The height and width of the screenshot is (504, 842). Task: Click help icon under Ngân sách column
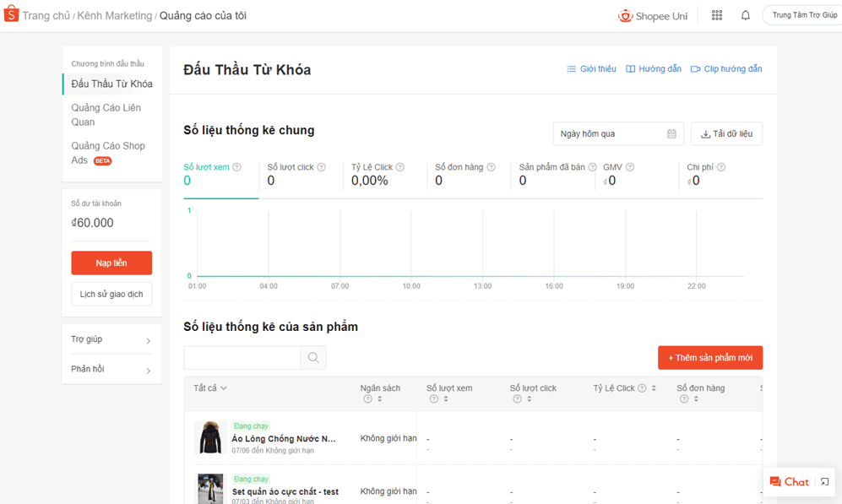368,398
